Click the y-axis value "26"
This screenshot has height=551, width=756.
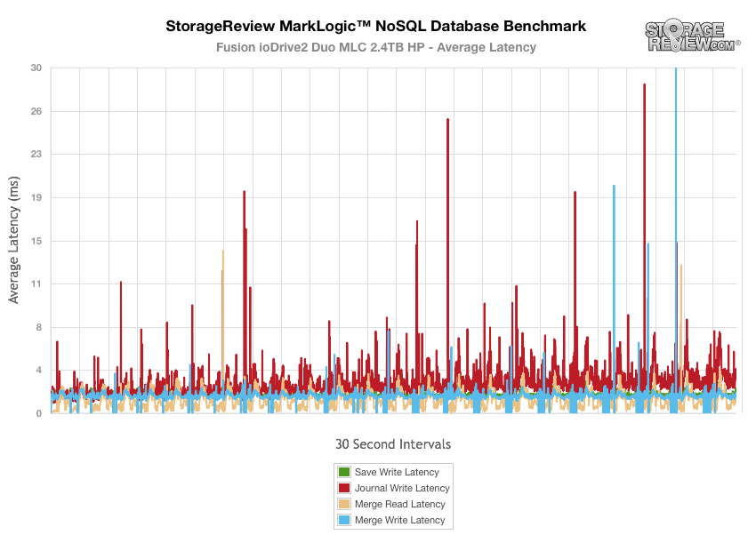coord(36,111)
